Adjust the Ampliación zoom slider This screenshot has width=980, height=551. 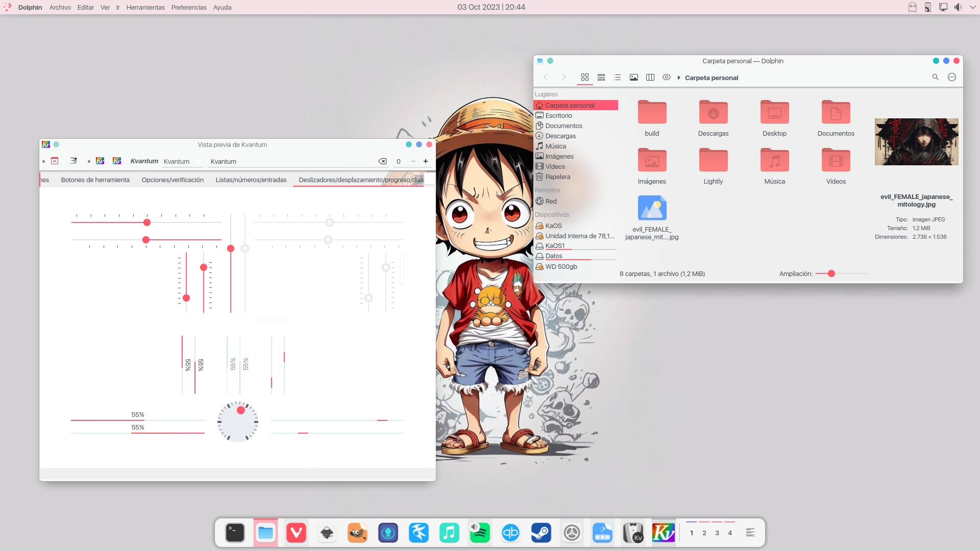(x=841, y=274)
